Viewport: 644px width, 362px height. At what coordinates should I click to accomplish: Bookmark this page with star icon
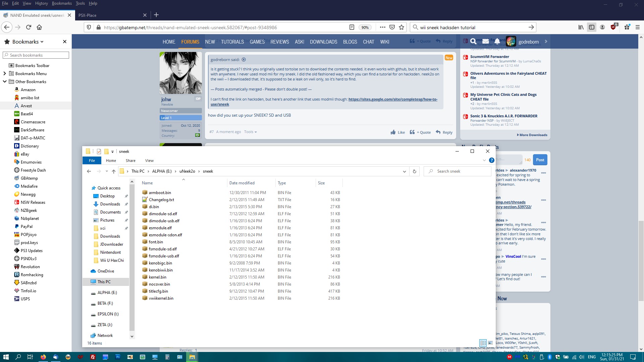click(401, 27)
